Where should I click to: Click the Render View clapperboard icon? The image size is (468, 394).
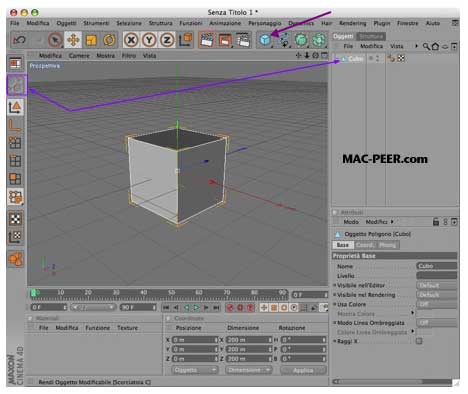tap(207, 40)
